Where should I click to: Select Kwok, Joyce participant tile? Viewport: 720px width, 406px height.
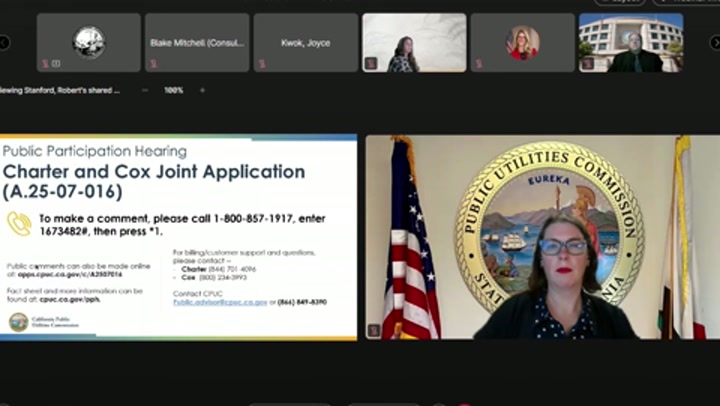point(305,42)
